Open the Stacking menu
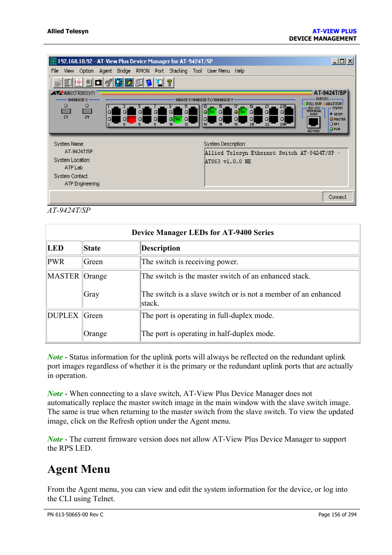 (x=178, y=71)
